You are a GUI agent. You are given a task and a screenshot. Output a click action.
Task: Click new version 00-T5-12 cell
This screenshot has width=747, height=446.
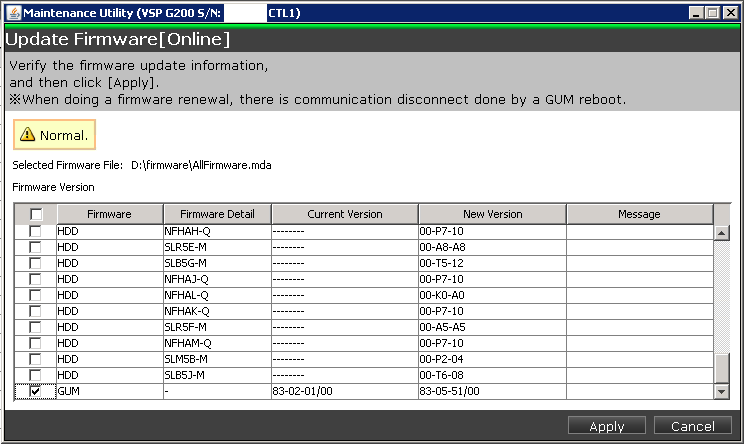[493, 264]
